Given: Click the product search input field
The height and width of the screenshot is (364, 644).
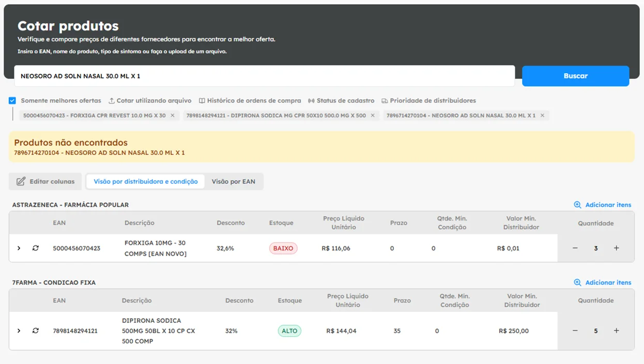Looking at the screenshot, I should (264, 76).
